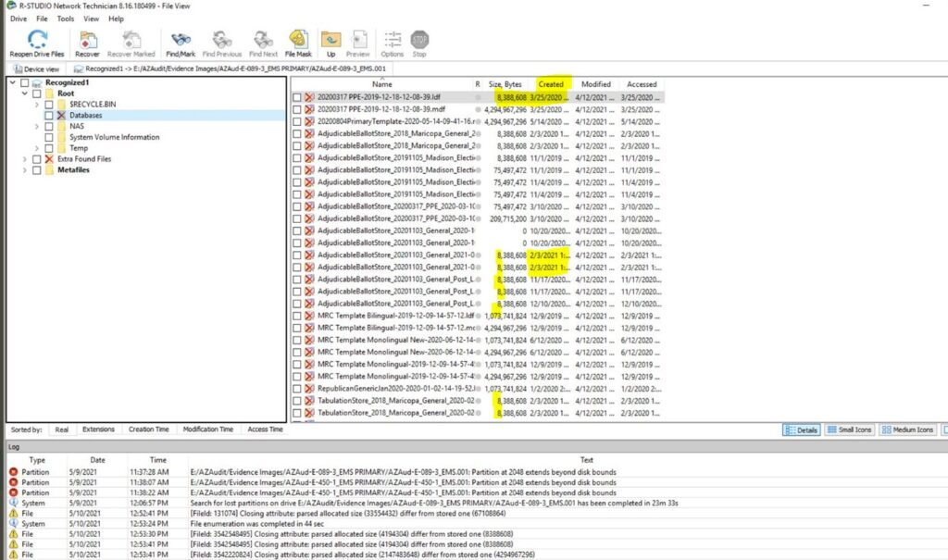The width and height of the screenshot is (948, 560).
Task: Mark the Databases folder checkbox
Action: pyautogui.click(x=49, y=116)
